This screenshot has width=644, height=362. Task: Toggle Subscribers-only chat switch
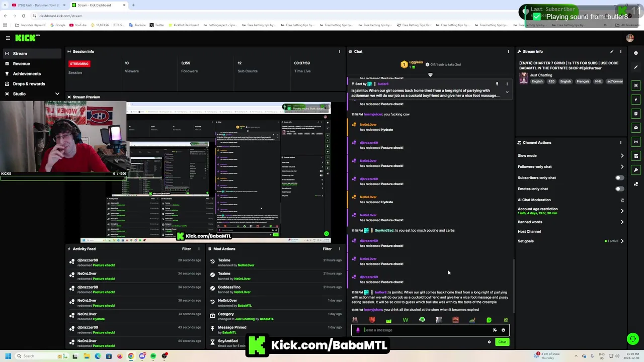coord(619,177)
